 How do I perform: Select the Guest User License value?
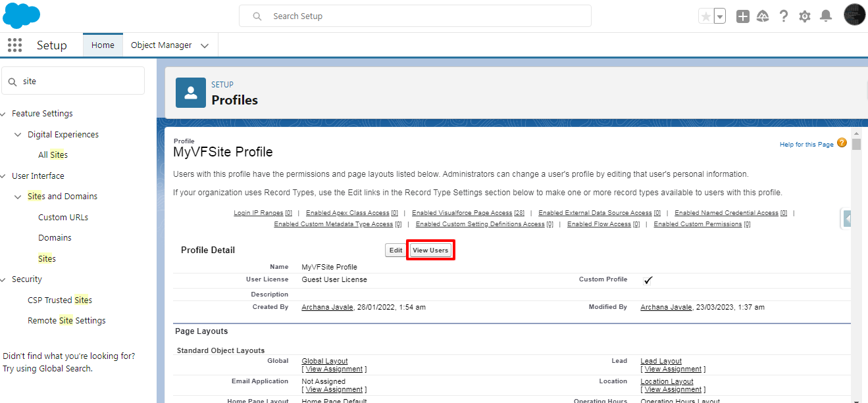click(334, 279)
